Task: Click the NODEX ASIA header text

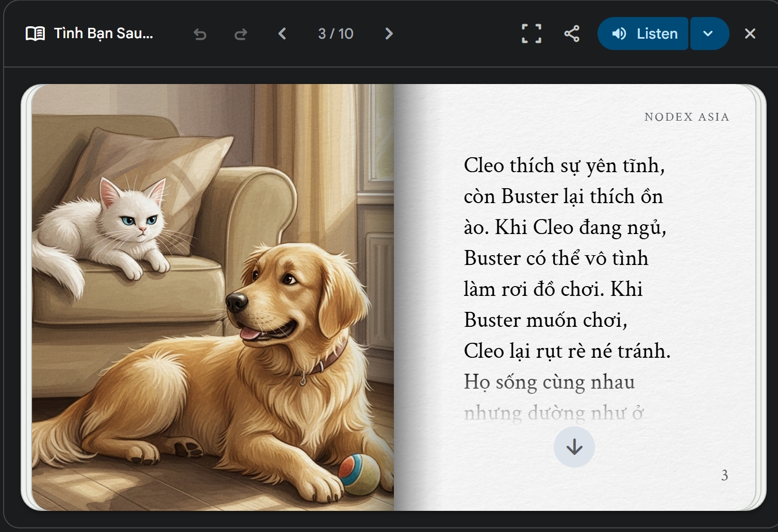Action: pyautogui.click(x=687, y=117)
